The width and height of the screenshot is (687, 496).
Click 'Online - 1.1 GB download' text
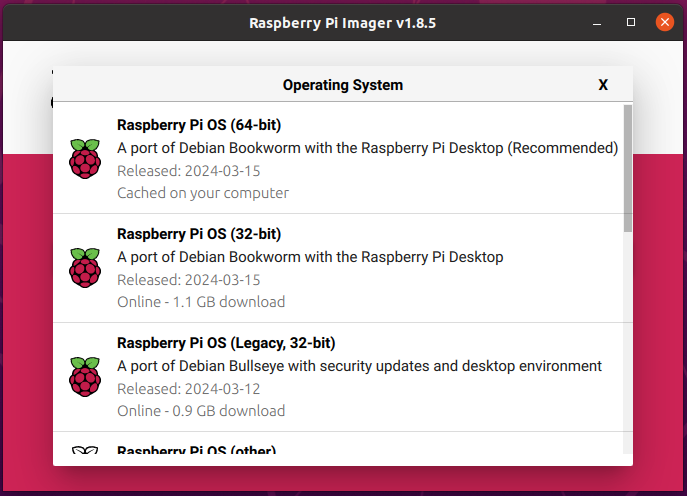201,302
